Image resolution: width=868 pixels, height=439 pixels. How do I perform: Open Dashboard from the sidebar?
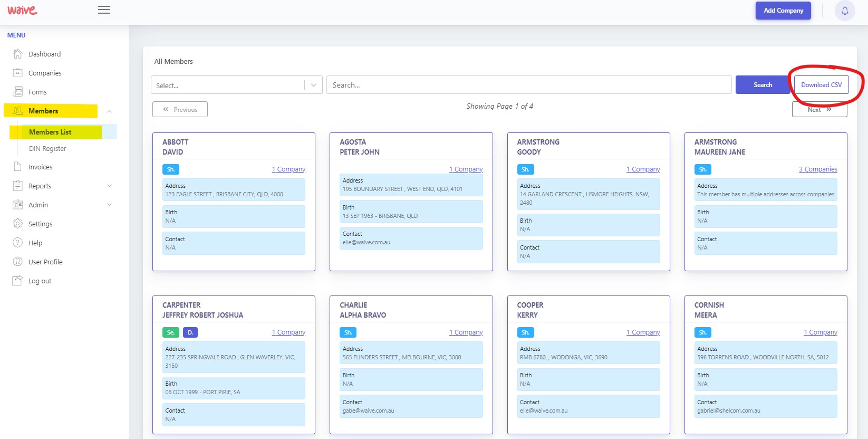pos(44,54)
